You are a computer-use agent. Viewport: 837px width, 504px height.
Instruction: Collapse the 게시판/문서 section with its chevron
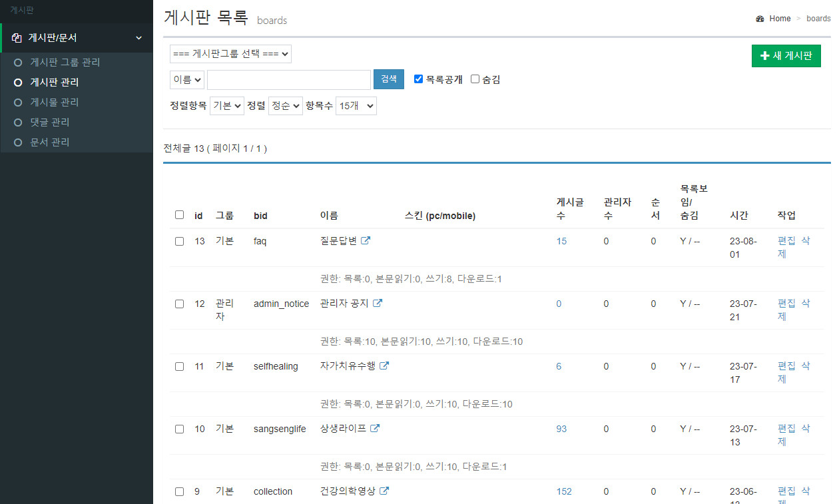(139, 38)
